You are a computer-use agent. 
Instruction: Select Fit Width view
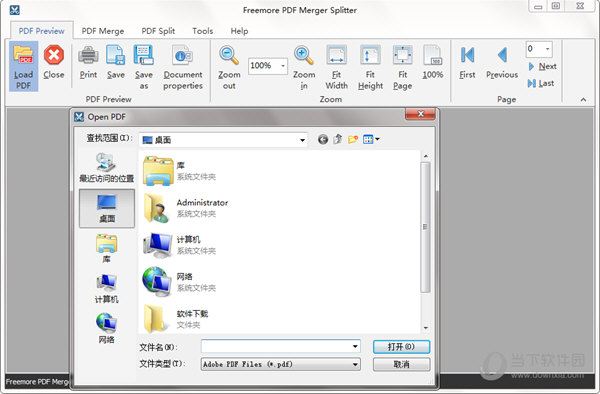coord(337,67)
